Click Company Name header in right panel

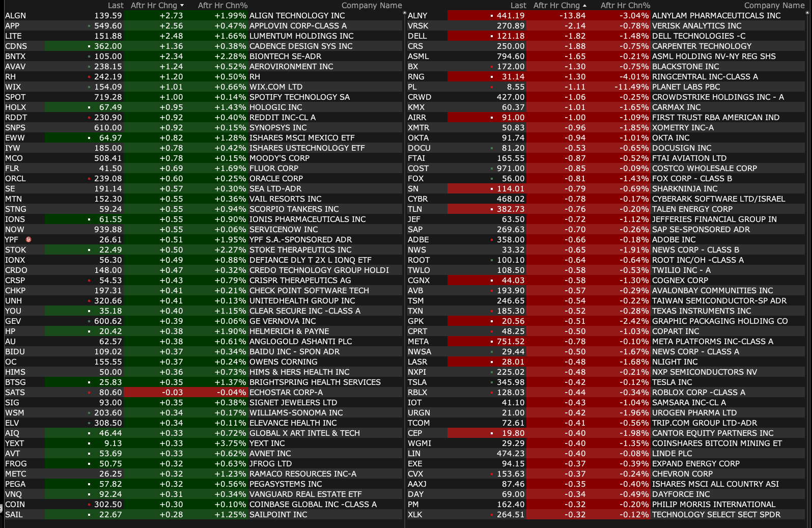(x=774, y=6)
